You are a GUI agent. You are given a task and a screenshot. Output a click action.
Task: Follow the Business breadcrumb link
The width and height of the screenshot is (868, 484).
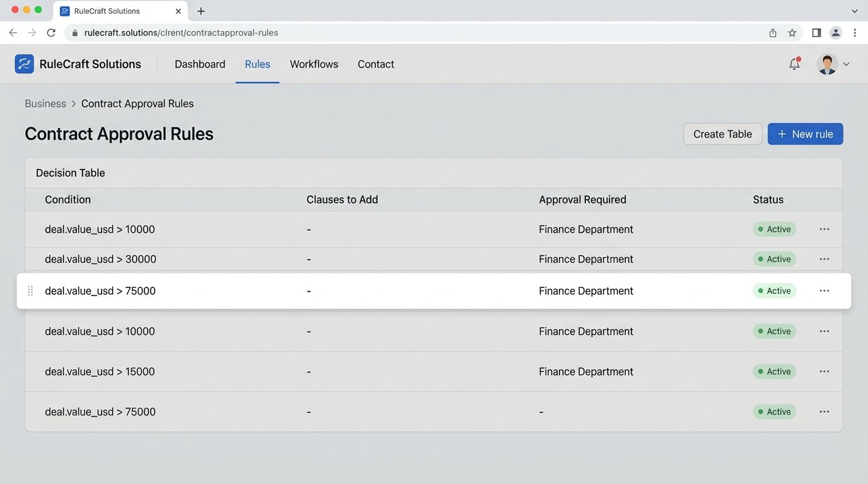45,103
